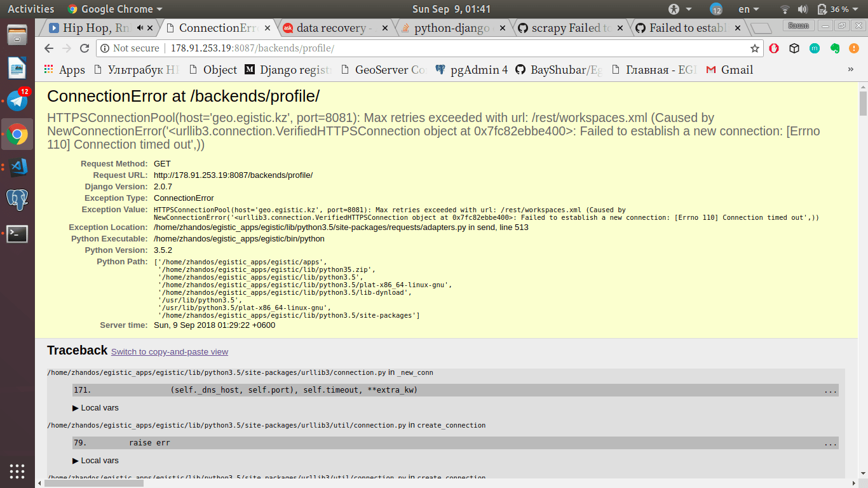Viewport: 868px width, 488px height.
Task: Click the 'raise err' code line 79
Action: tap(455, 443)
